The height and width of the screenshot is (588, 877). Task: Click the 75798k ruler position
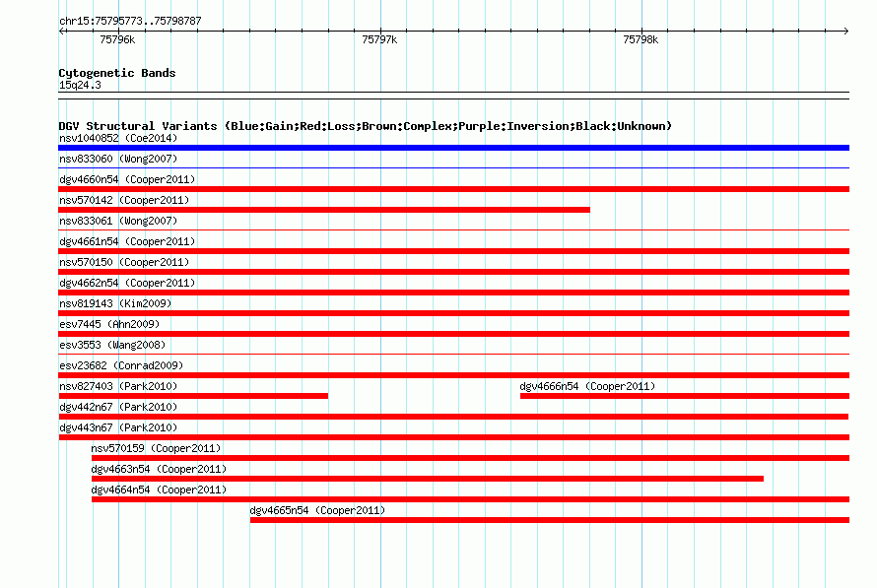[641, 39]
